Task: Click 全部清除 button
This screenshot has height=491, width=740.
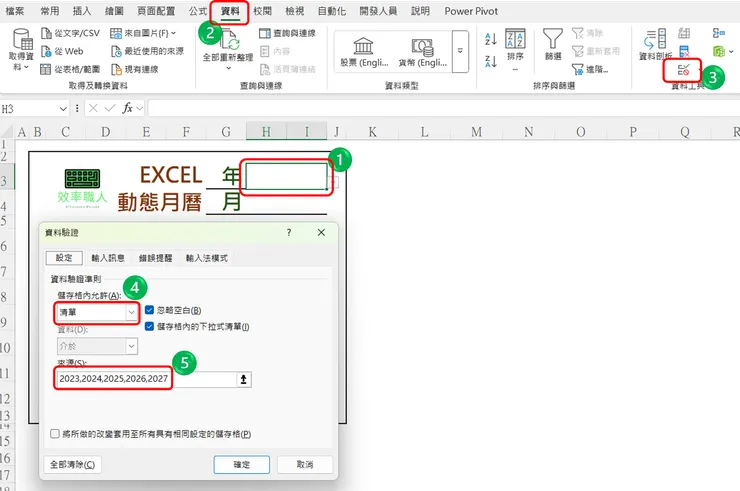Action: point(72,465)
